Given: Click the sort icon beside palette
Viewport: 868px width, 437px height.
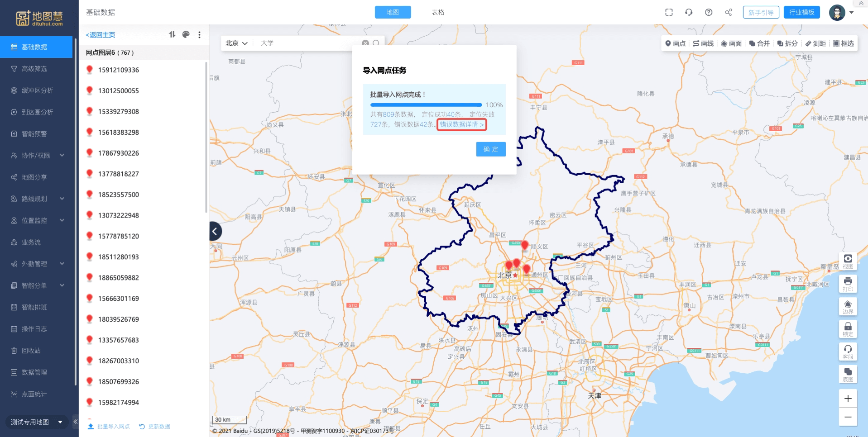Looking at the screenshot, I should pyautogui.click(x=172, y=34).
